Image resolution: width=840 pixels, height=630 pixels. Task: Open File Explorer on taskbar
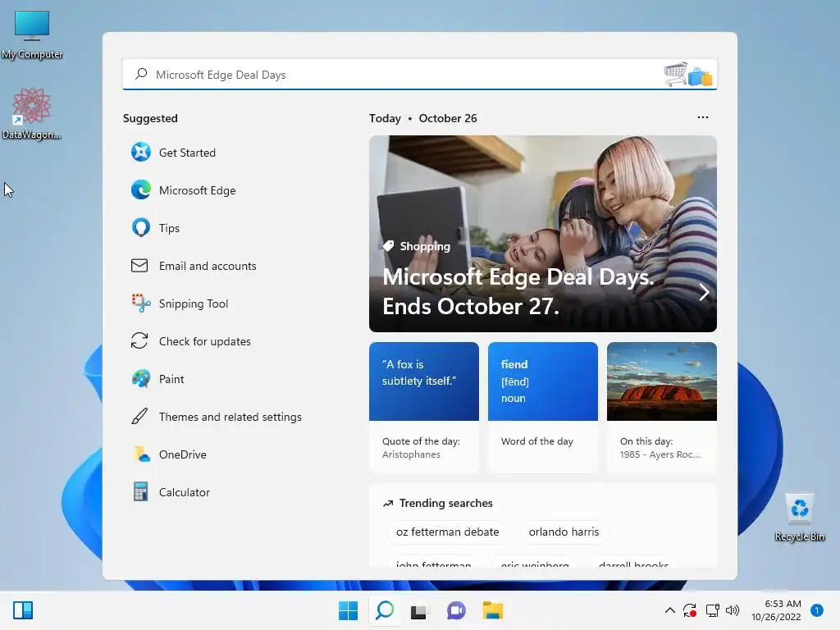point(493,610)
